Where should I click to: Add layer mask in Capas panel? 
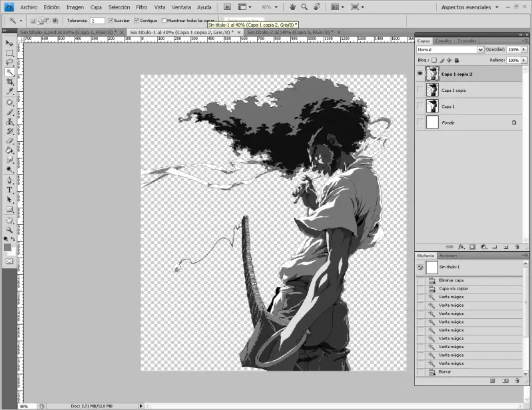pos(472,247)
